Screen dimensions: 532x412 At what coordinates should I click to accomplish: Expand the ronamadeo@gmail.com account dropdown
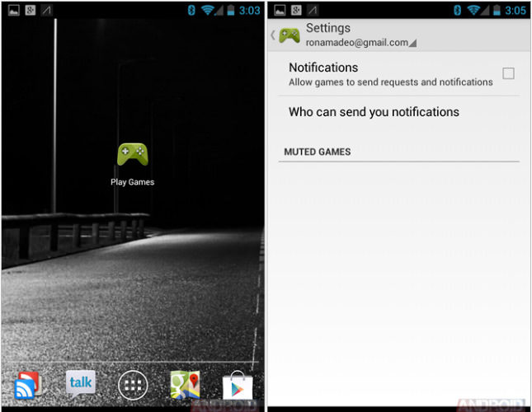click(x=360, y=43)
